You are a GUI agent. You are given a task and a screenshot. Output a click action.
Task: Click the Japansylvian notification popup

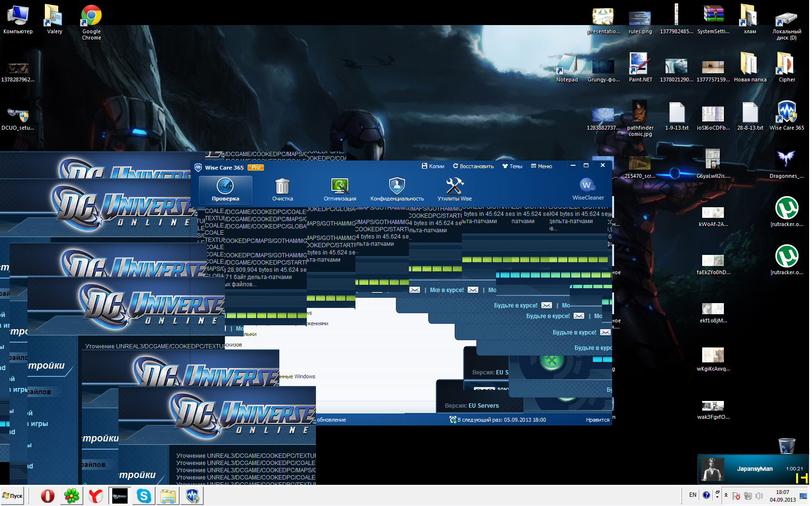coord(753,469)
